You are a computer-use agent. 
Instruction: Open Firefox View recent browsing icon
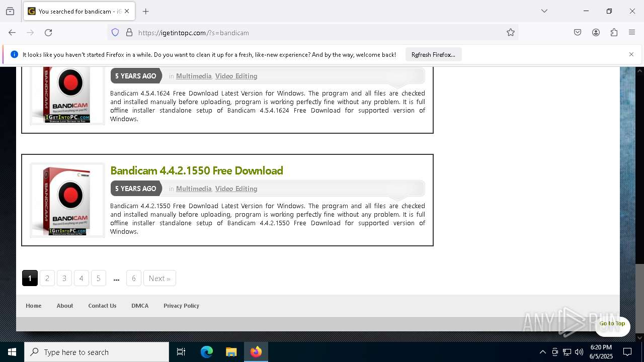click(x=10, y=11)
